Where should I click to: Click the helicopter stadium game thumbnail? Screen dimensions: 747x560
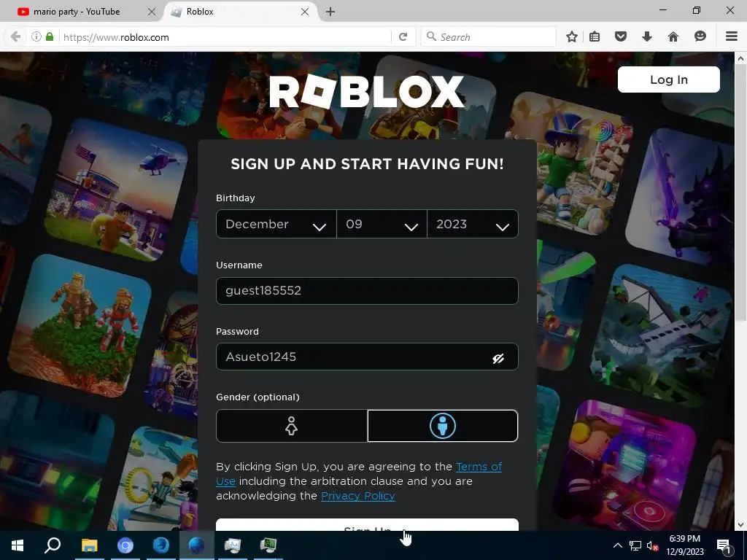pos(117,190)
